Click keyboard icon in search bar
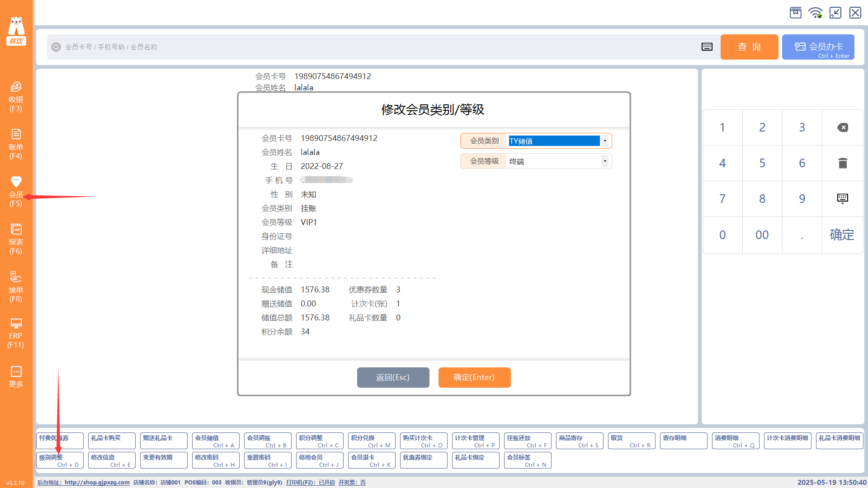 coord(707,47)
